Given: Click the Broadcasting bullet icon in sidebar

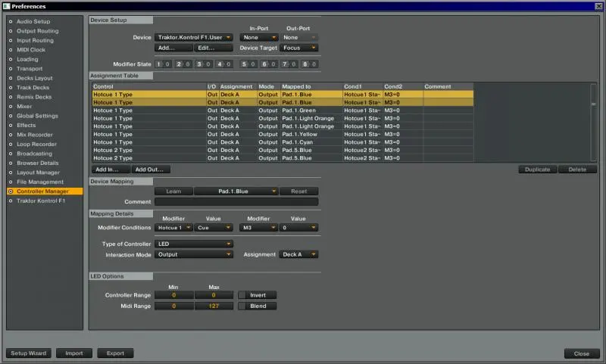Looking at the screenshot, I should point(11,153).
